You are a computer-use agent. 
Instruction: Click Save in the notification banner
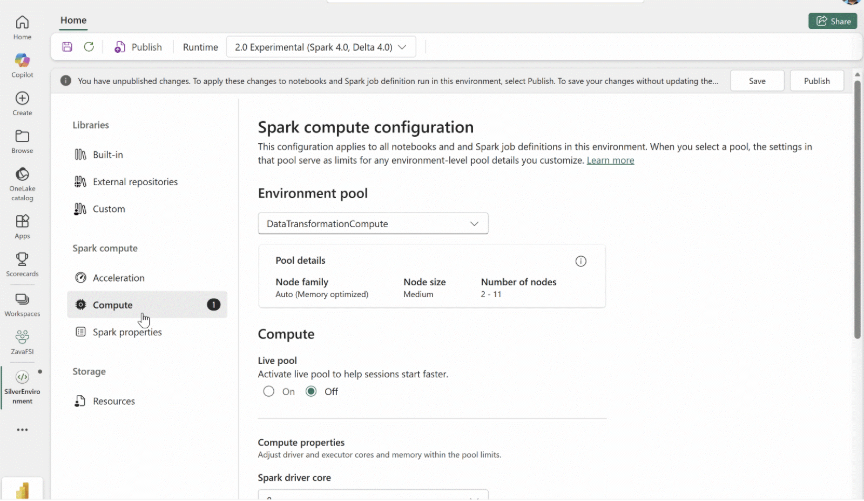pos(757,80)
